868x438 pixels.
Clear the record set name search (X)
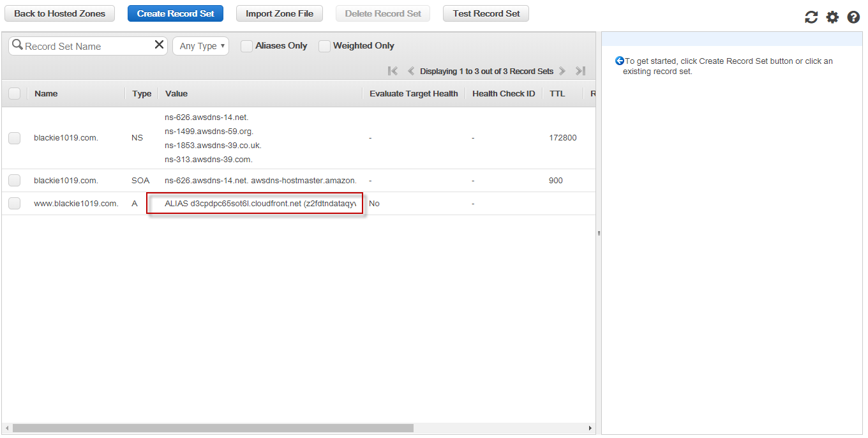[x=159, y=45]
